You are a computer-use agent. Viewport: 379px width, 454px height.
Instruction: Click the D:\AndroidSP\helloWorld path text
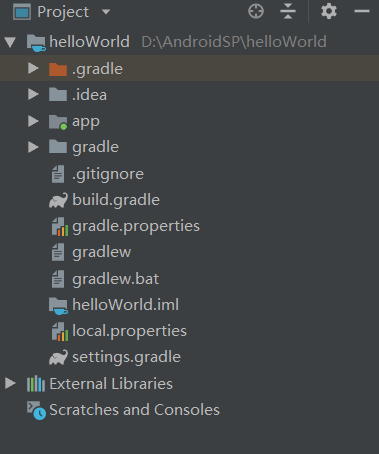tap(234, 42)
